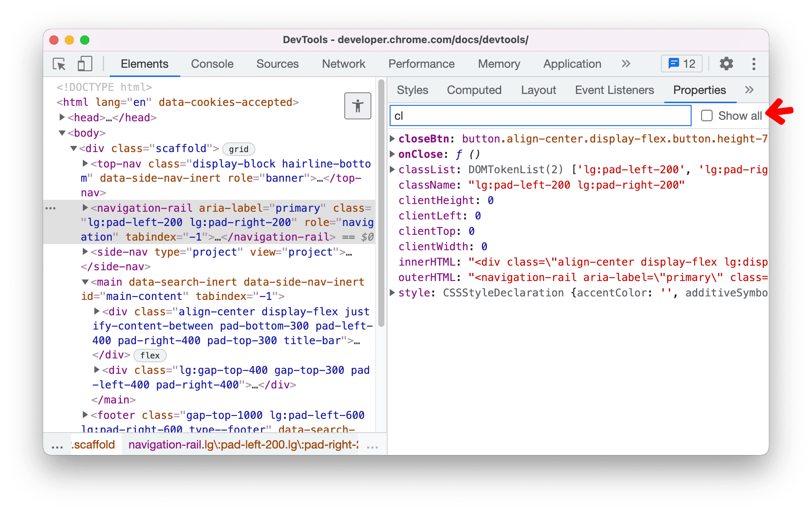The width and height of the screenshot is (812, 512).
Task: Click the Elements panel tab
Action: 144,63
